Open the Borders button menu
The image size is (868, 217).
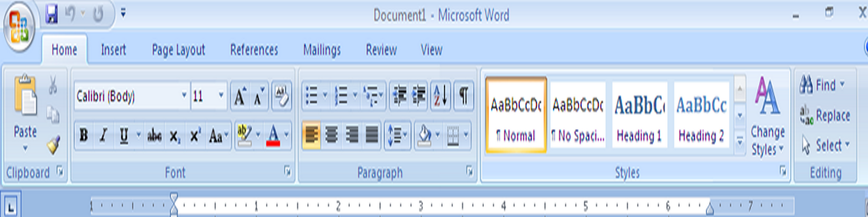click(x=457, y=135)
